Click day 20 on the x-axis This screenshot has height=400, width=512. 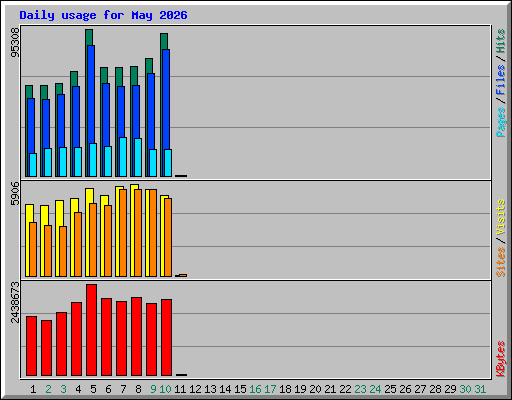315,389
